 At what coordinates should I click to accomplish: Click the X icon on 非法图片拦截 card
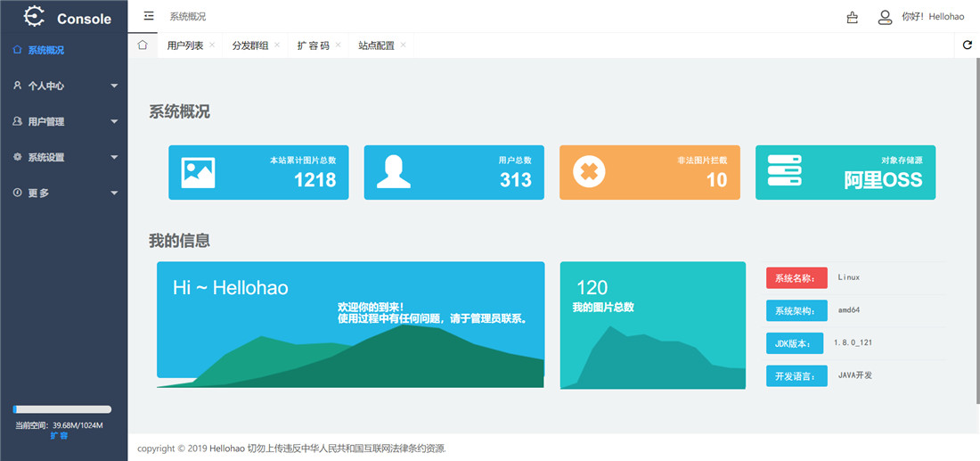tap(588, 172)
